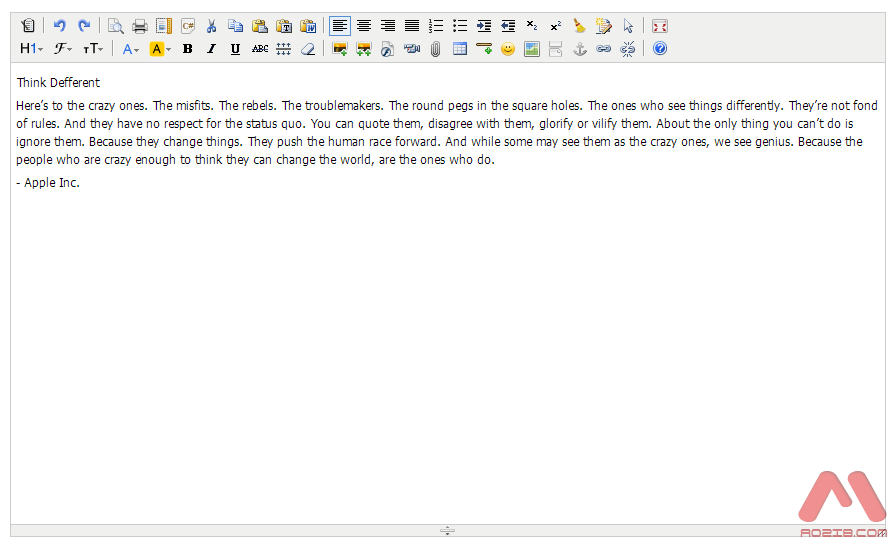Open the Help question mark icon

[x=660, y=48]
